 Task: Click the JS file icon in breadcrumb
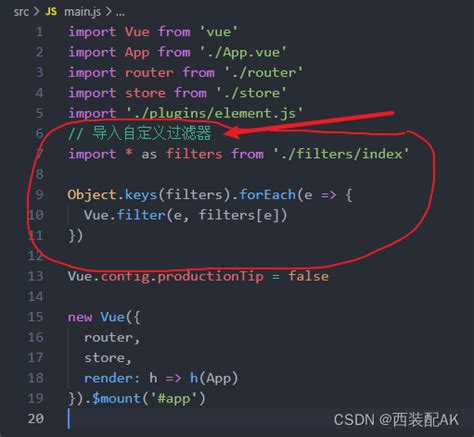pos(51,12)
